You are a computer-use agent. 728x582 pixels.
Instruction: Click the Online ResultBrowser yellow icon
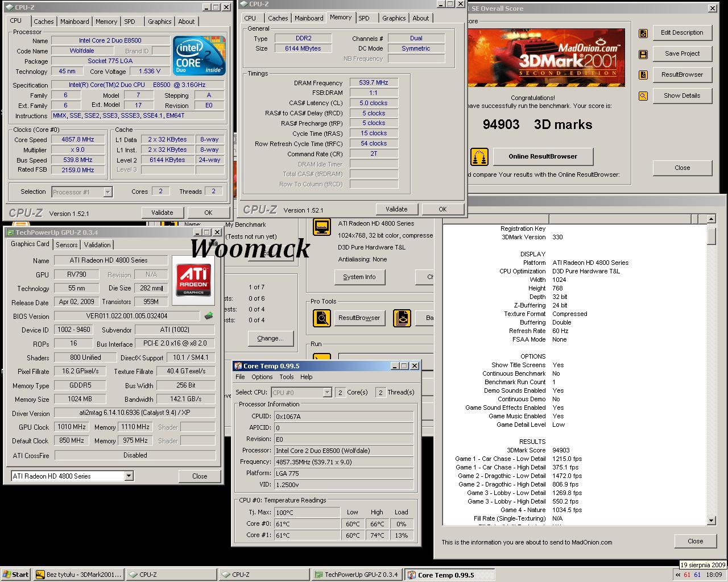tap(479, 156)
